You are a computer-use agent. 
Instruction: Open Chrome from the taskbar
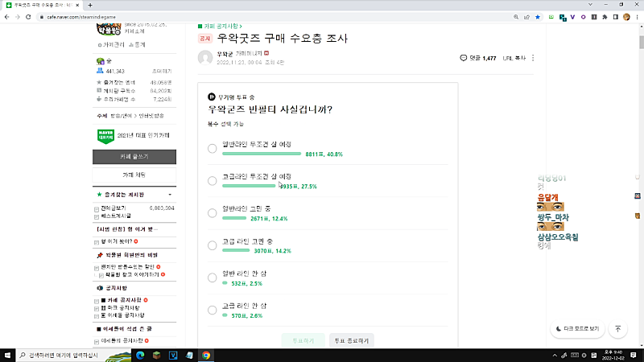click(x=206, y=355)
